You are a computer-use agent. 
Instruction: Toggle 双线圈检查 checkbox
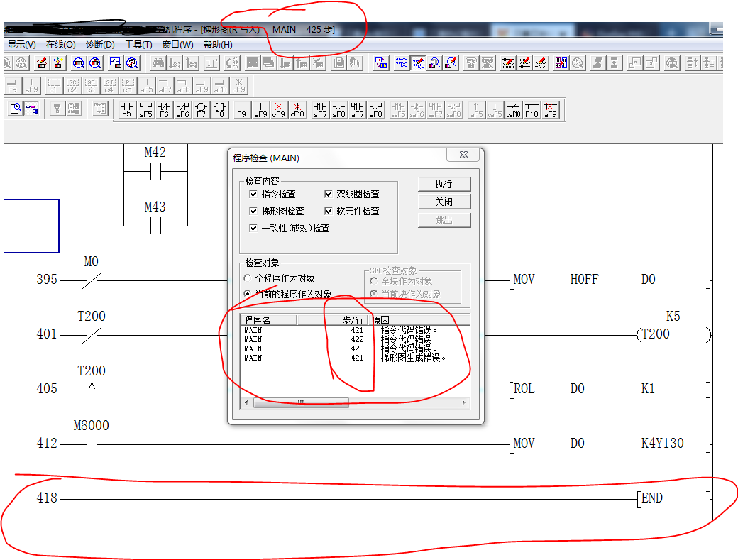click(x=329, y=194)
